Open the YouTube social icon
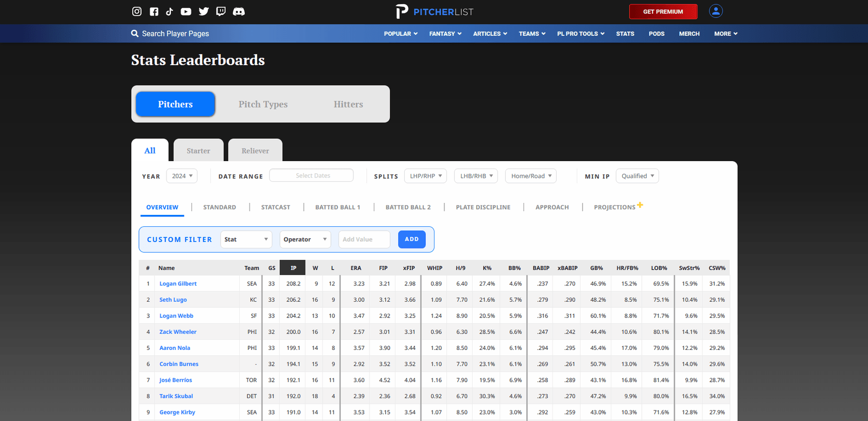This screenshot has width=868, height=421. [x=186, y=11]
